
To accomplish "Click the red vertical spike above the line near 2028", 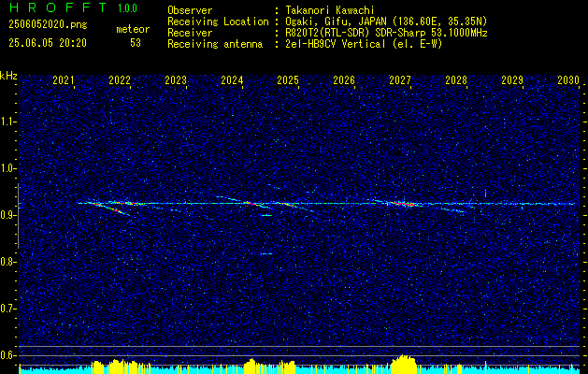I will [485, 194].
